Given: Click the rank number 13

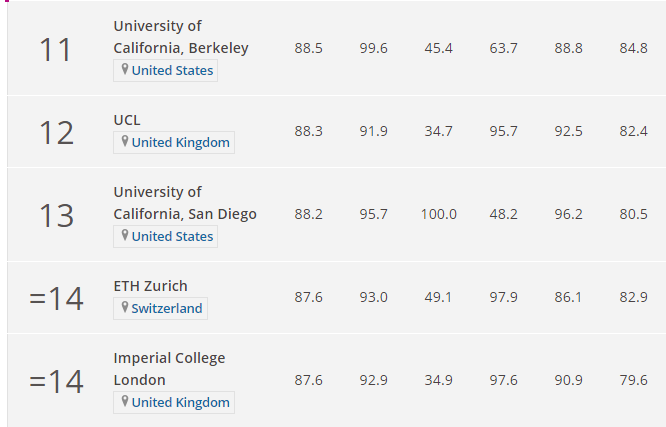Looking at the screenshot, I should (56, 215).
